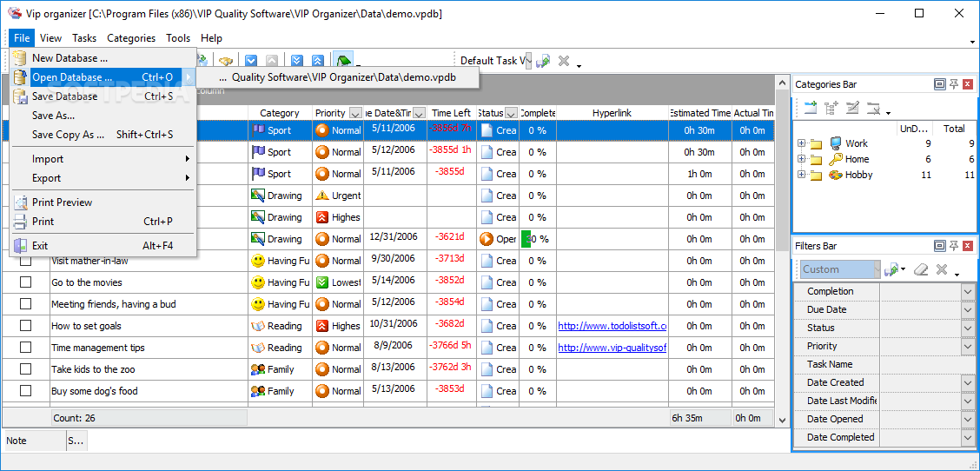Open the Status filter dropdown
The width and height of the screenshot is (980, 471).
point(967,328)
